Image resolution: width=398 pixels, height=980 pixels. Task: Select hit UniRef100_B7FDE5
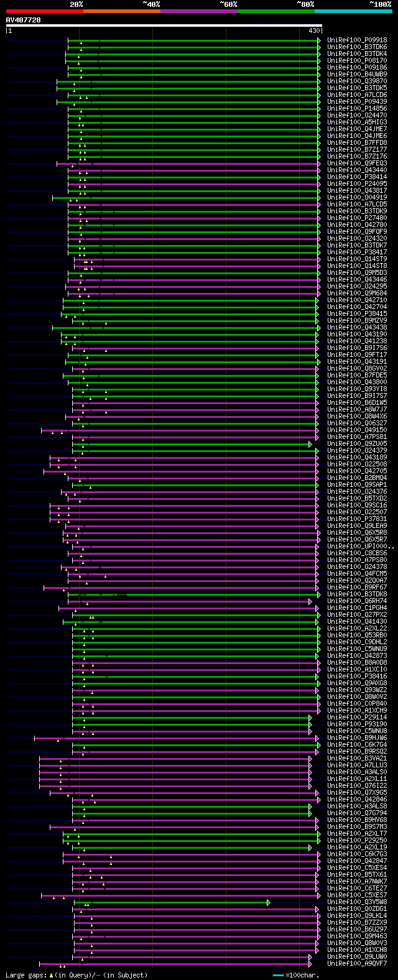pyautogui.click(x=357, y=375)
